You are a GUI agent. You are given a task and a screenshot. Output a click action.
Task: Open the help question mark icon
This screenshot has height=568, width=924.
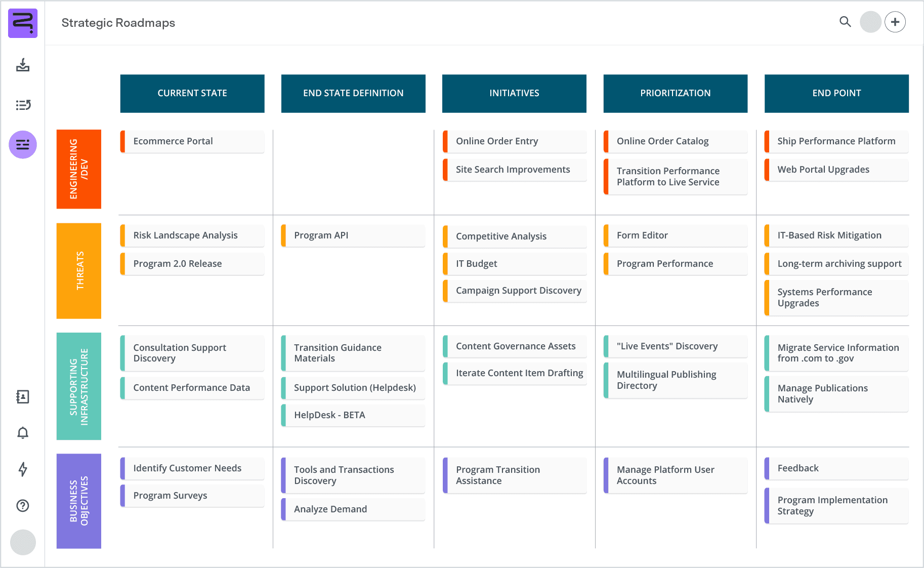click(x=23, y=506)
